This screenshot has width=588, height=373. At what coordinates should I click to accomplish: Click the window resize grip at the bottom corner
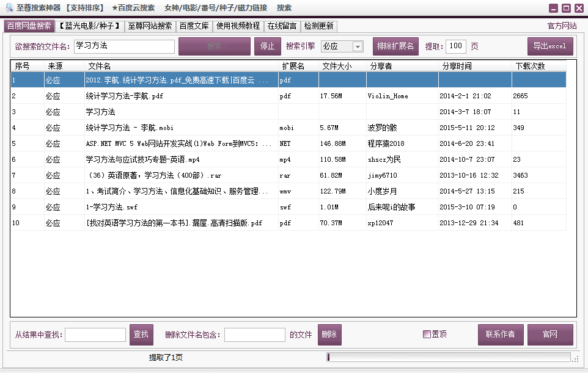(x=575, y=359)
